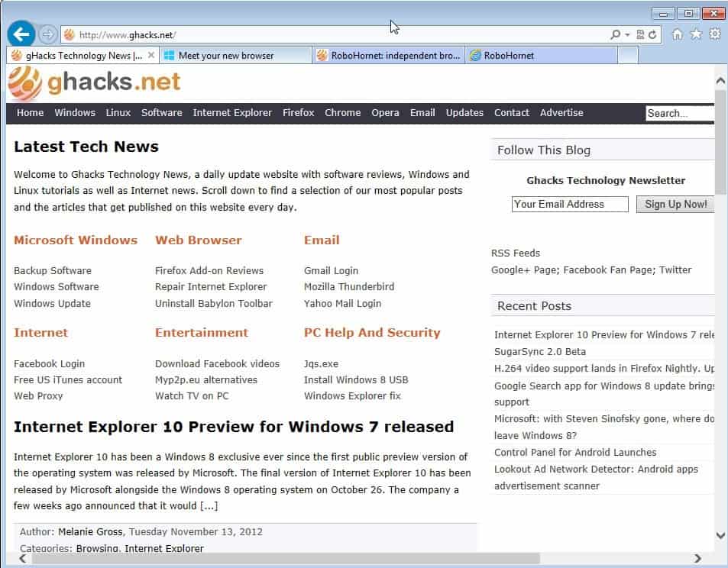
Task: Open Control Panel for Android Launches post
Action: coord(575,453)
